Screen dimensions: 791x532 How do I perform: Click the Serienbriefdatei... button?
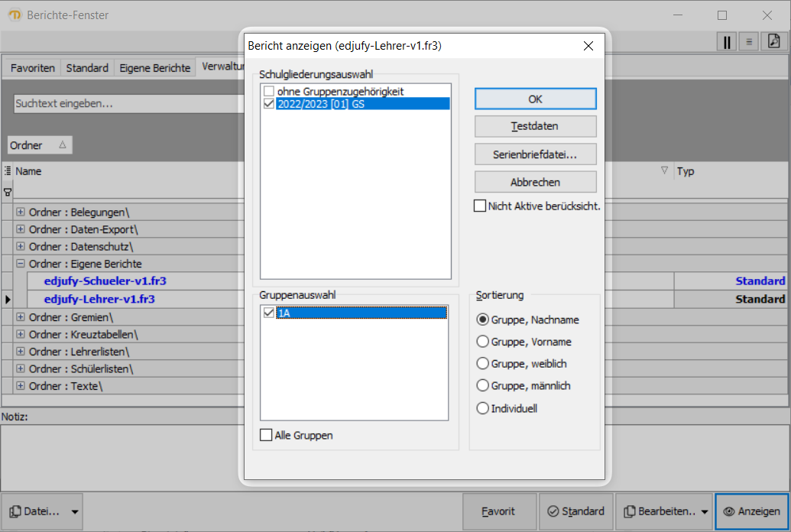535,154
